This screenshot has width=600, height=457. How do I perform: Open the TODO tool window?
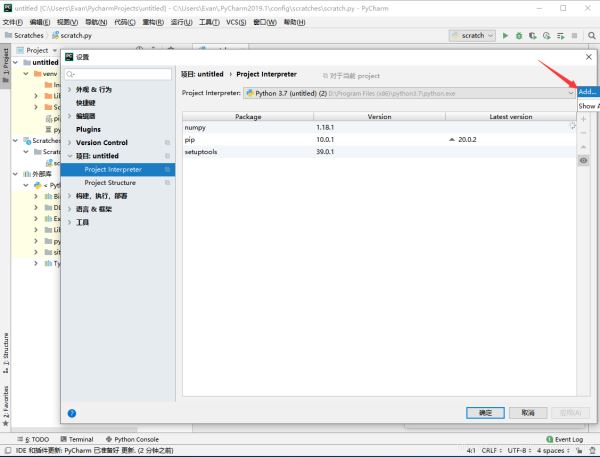click(33, 439)
